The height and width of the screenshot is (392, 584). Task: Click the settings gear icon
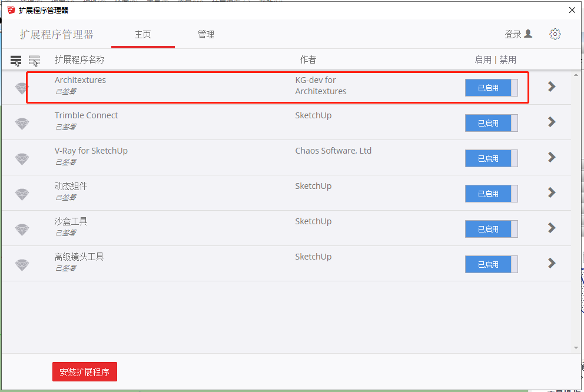coord(555,34)
